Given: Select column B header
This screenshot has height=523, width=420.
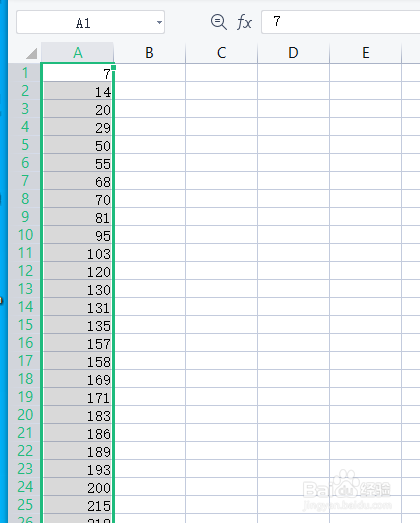Looking at the screenshot, I should tap(149, 53).
